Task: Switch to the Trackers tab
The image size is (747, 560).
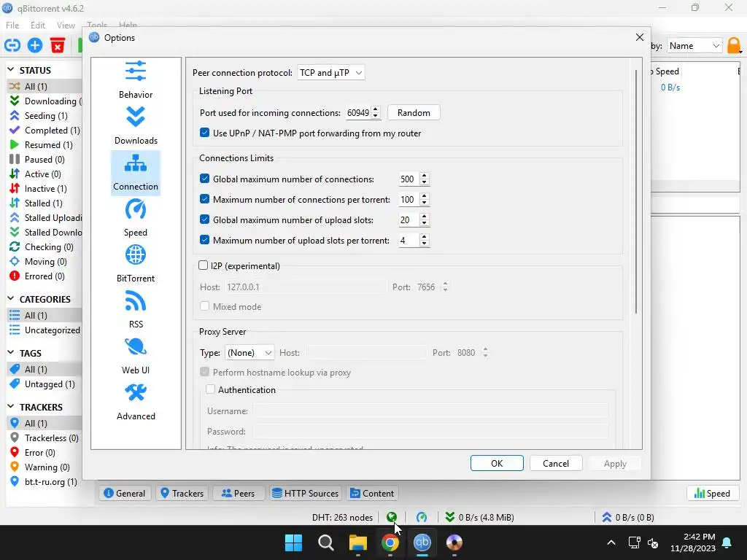Action: [182, 494]
